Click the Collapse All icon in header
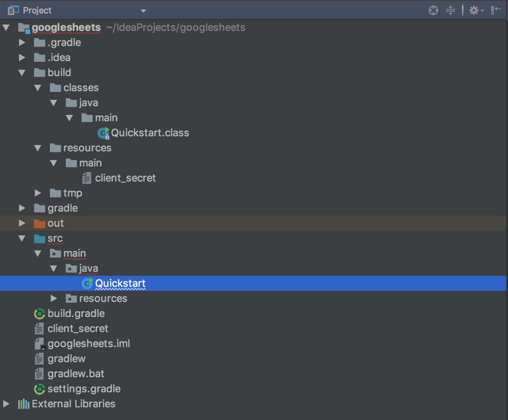The height and width of the screenshot is (420, 508). coord(450,11)
